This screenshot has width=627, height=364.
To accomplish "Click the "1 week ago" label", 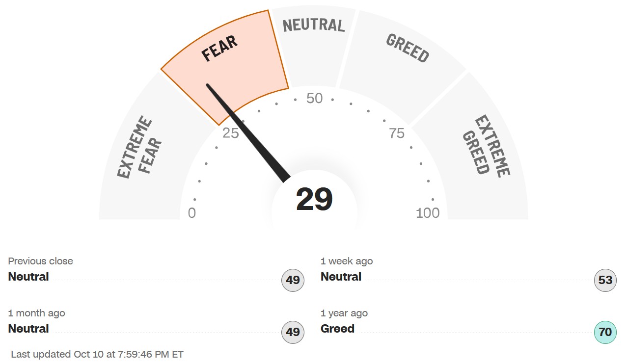I will click(347, 261).
